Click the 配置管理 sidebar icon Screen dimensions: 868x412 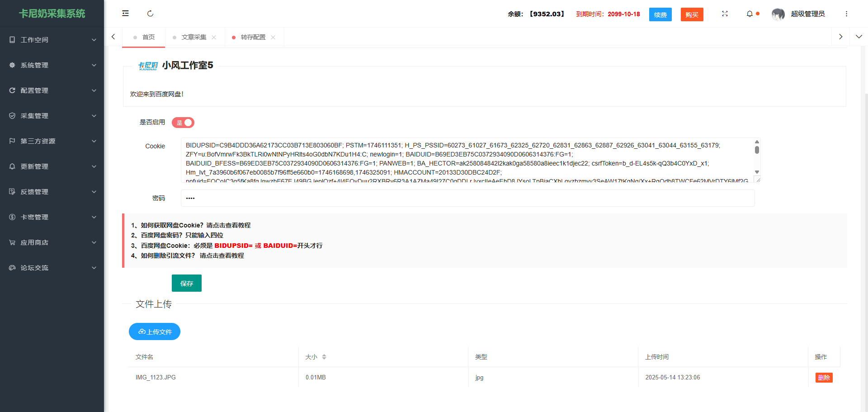(12, 90)
